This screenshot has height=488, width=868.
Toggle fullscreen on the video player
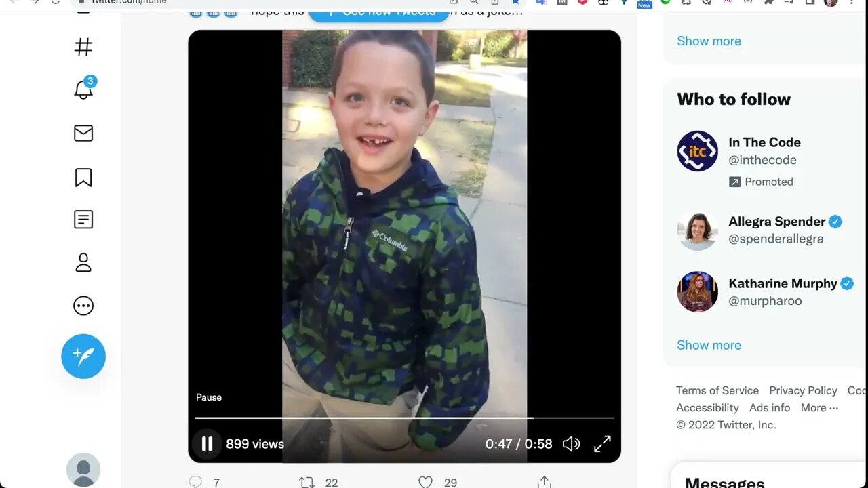click(602, 444)
